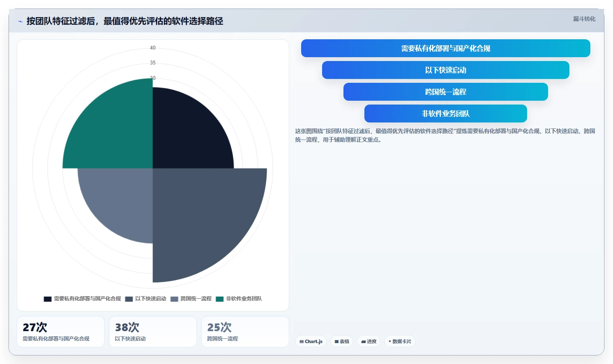Toggle legend swatch for 非软件业务团队

click(220, 299)
